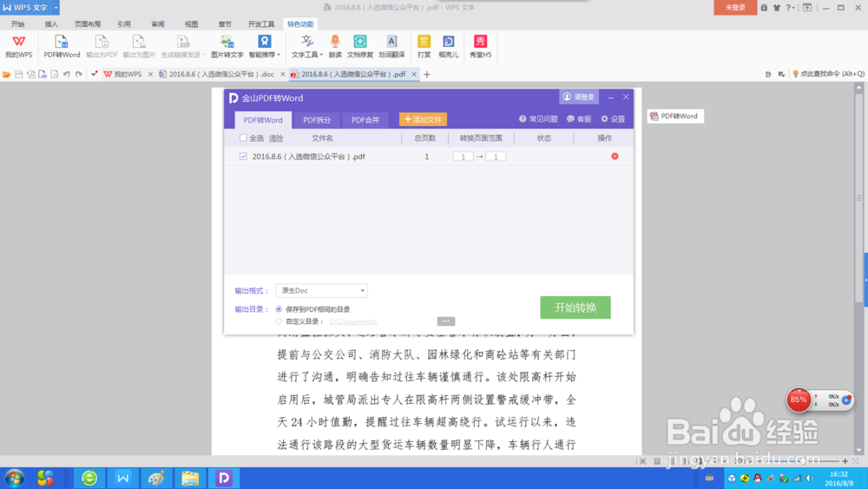Open the 开发工具 ribbon tab
The height and width of the screenshot is (489, 868).
tap(261, 24)
